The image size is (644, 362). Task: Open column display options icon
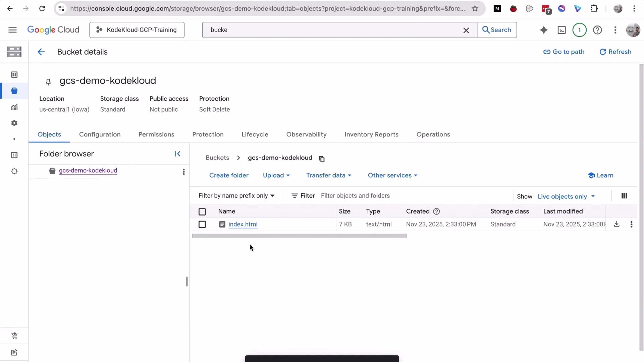click(624, 196)
